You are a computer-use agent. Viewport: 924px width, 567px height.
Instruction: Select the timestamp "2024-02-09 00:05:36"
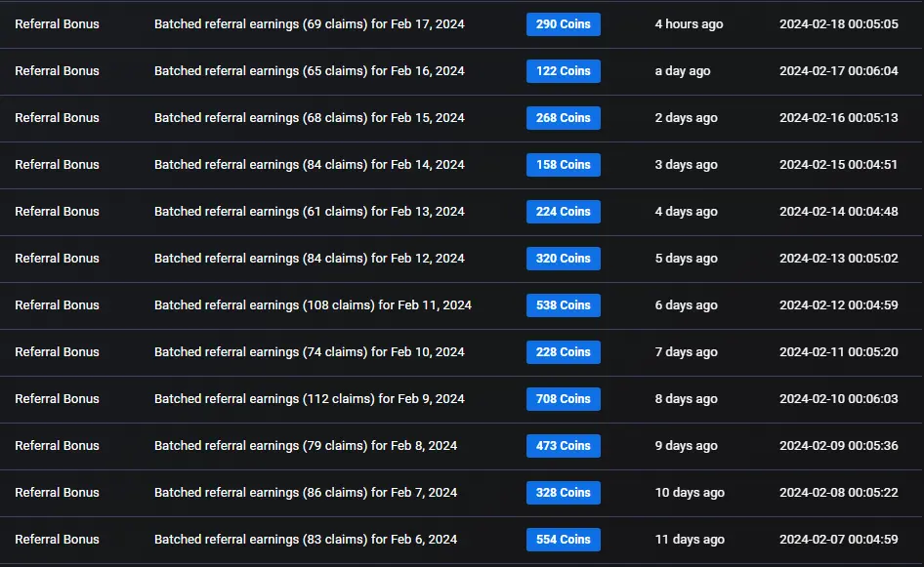pos(839,446)
